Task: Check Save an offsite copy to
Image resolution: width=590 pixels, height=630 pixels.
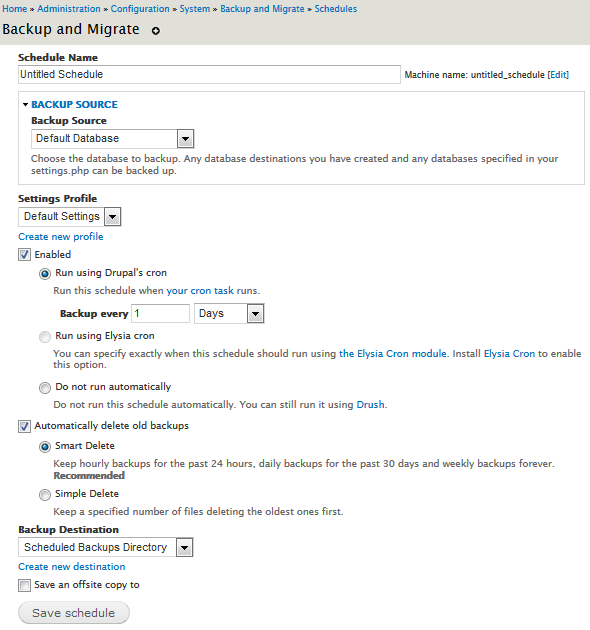Action: click(x=24, y=585)
